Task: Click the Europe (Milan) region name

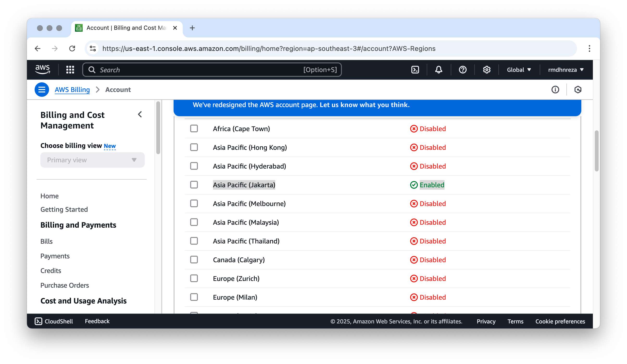Action: tap(235, 297)
